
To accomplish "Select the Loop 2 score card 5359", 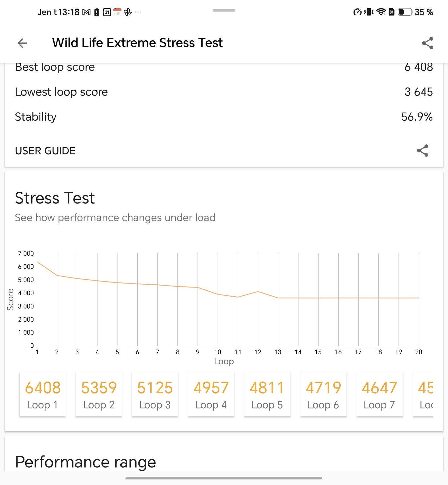I will click(x=99, y=394).
